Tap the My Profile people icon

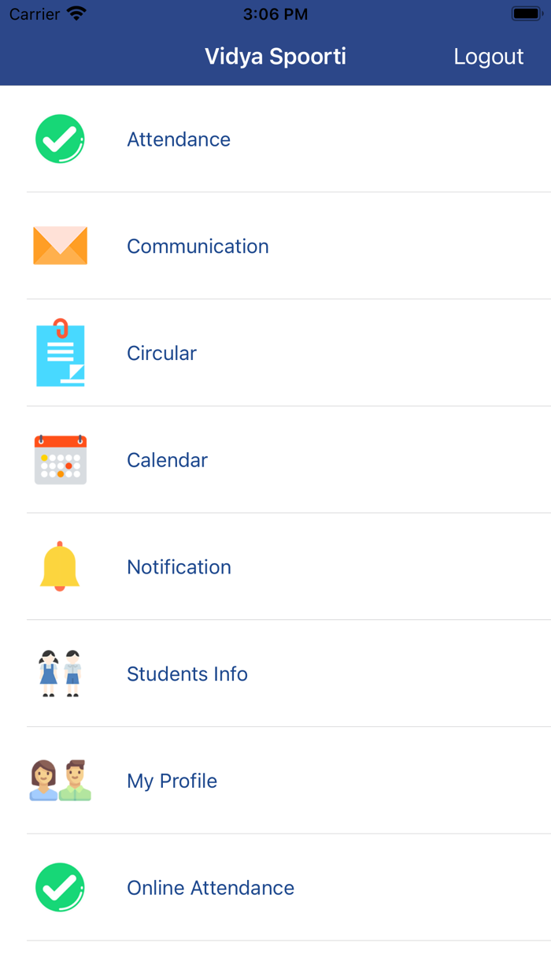pos(60,781)
